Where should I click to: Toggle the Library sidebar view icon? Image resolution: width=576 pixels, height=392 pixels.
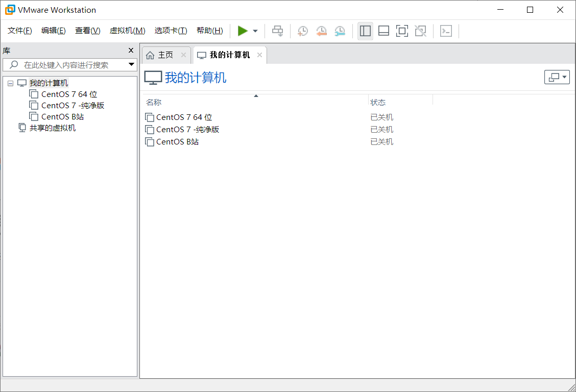pos(365,31)
